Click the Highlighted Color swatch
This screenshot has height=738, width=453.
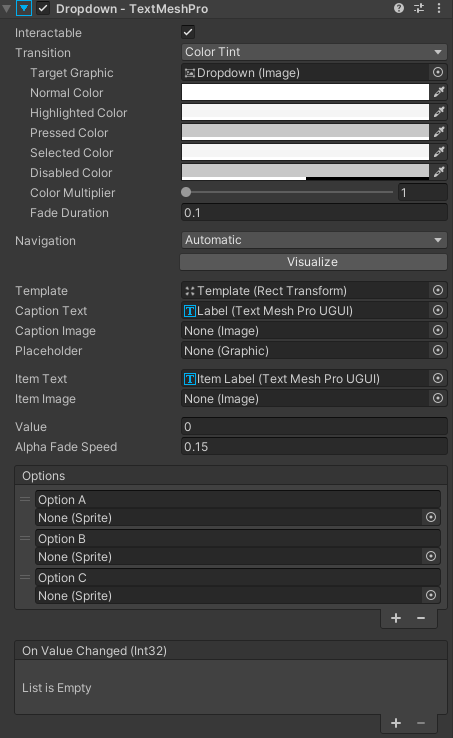tap(305, 112)
